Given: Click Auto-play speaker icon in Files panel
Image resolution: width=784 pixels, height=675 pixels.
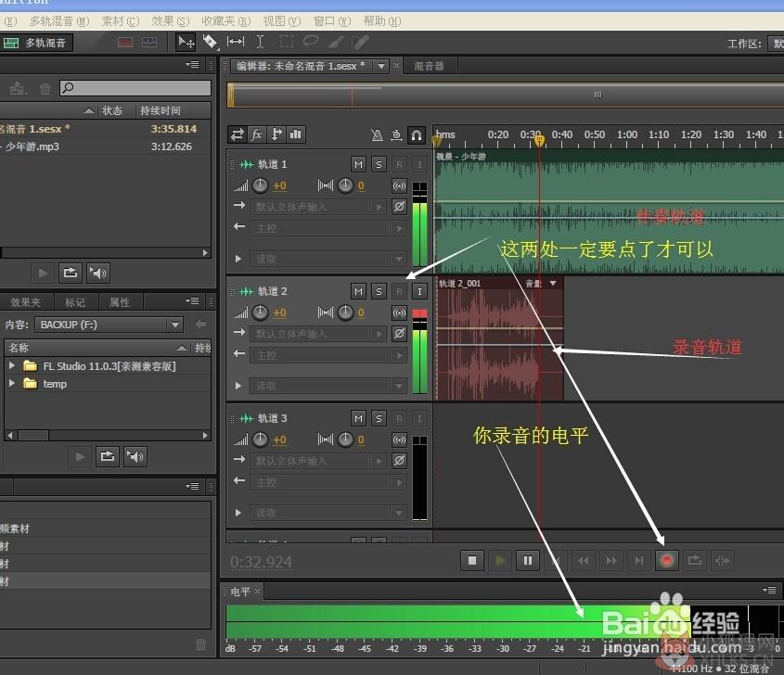Looking at the screenshot, I should 98,274.
